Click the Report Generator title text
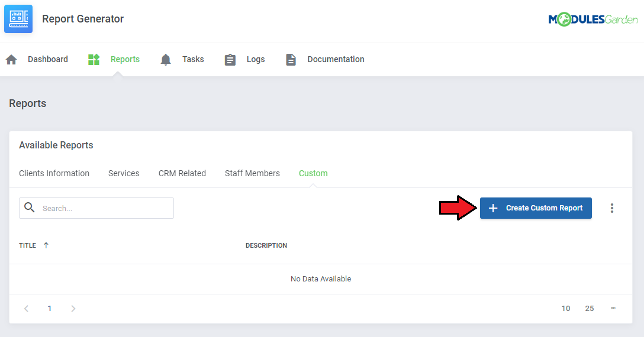Image resolution: width=644 pixels, height=337 pixels. point(82,19)
